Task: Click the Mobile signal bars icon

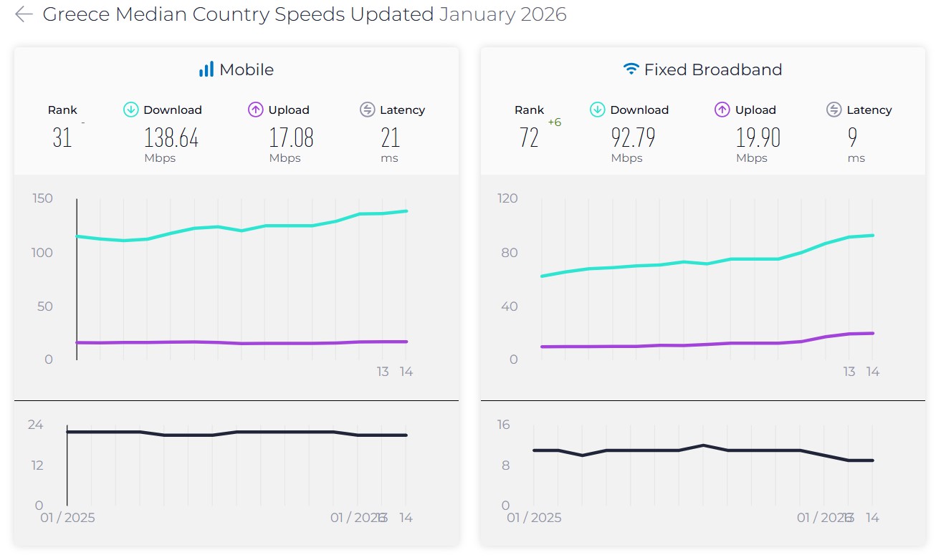Action: pyautogui.click(x=206, y=69)
